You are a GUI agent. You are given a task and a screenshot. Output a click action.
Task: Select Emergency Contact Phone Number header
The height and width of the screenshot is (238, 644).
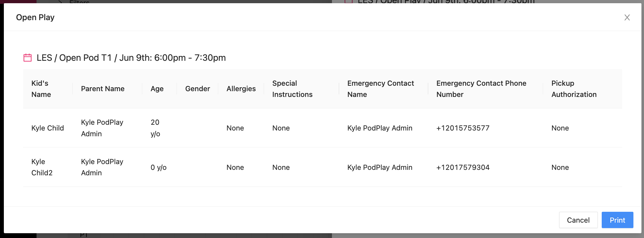pyautogui.click(x=481, y=89)
